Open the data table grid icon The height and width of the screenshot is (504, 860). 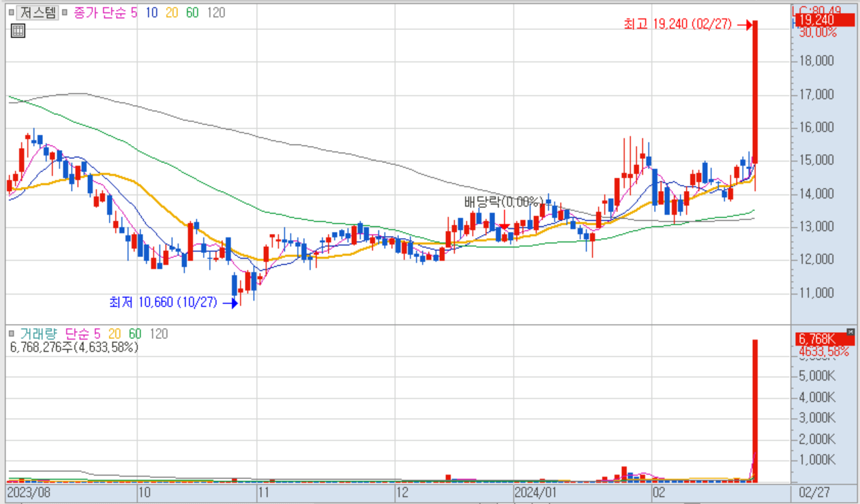tap(18, 30)
